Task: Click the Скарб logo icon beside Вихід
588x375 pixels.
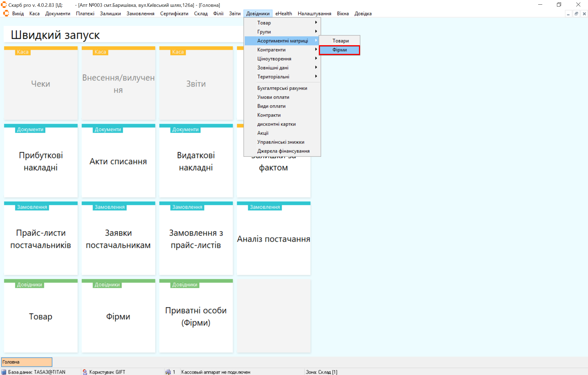Action: [x=6, y=14]
